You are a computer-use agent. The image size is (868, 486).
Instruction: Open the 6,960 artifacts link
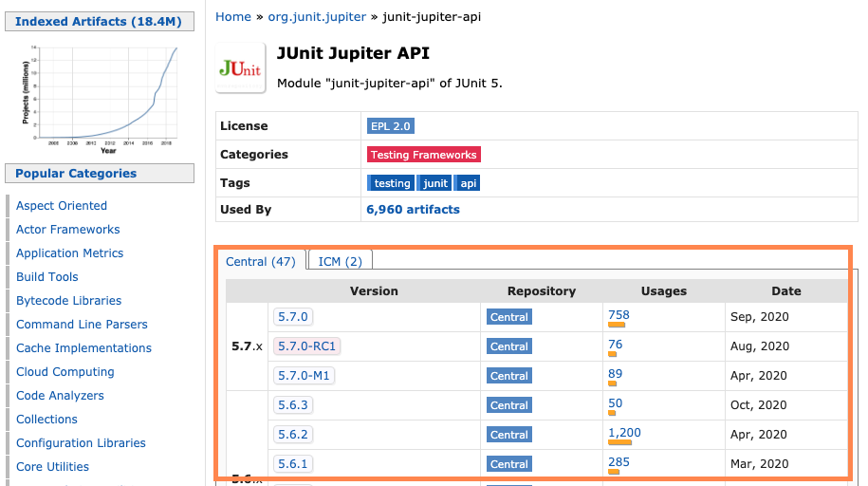(413, 210)
